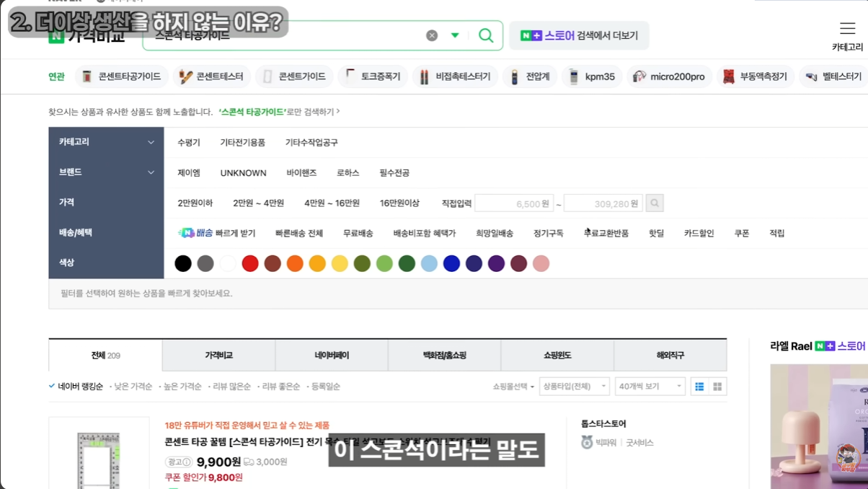Clear the search field with the X icon

coord(433,34)
